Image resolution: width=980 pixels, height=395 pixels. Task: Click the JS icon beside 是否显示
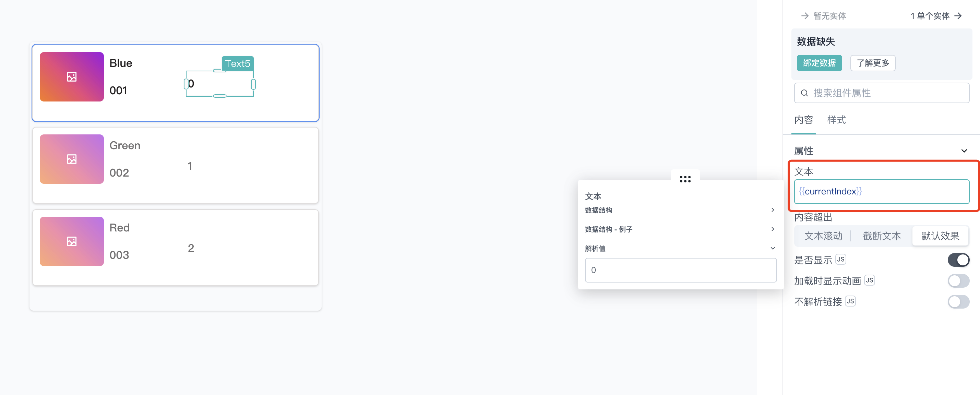click(x=840, y=260)
